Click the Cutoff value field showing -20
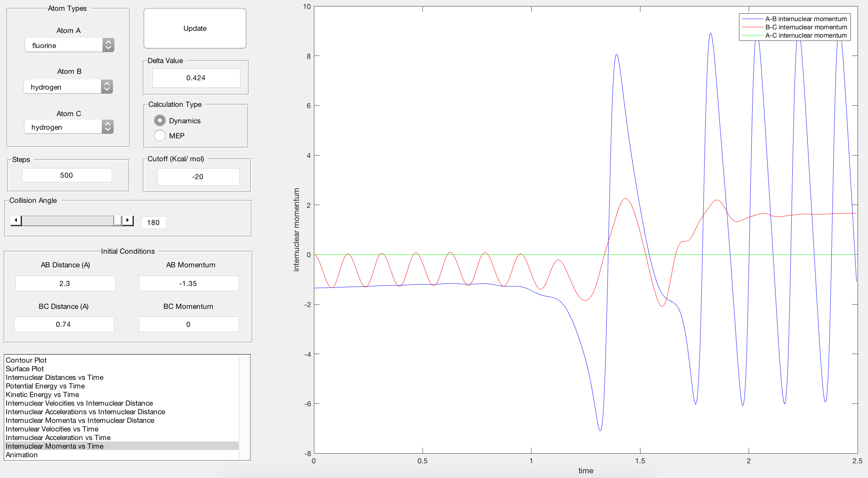Screen dimensions: 868x478 [198, 177]
